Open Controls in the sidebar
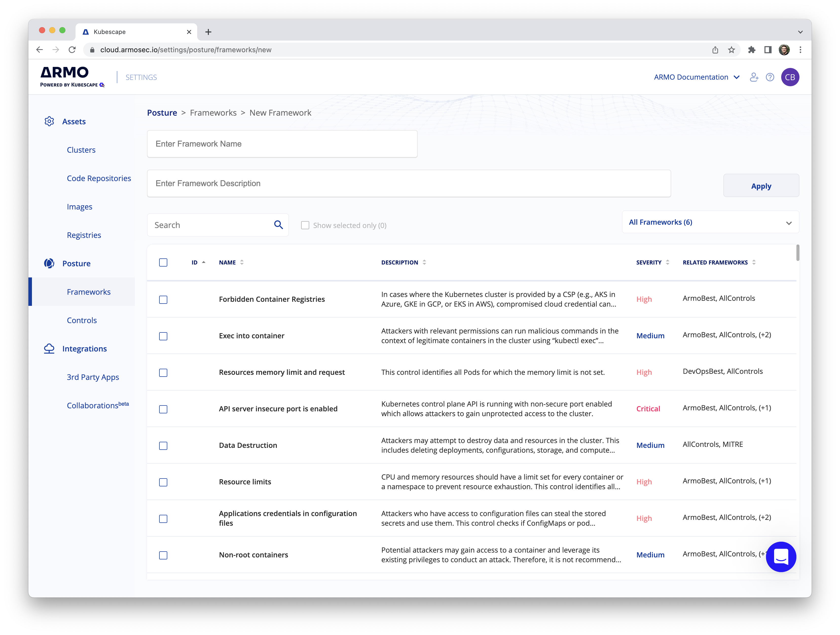The width and height of the screenshot is (840, 635). coord(82,320)
